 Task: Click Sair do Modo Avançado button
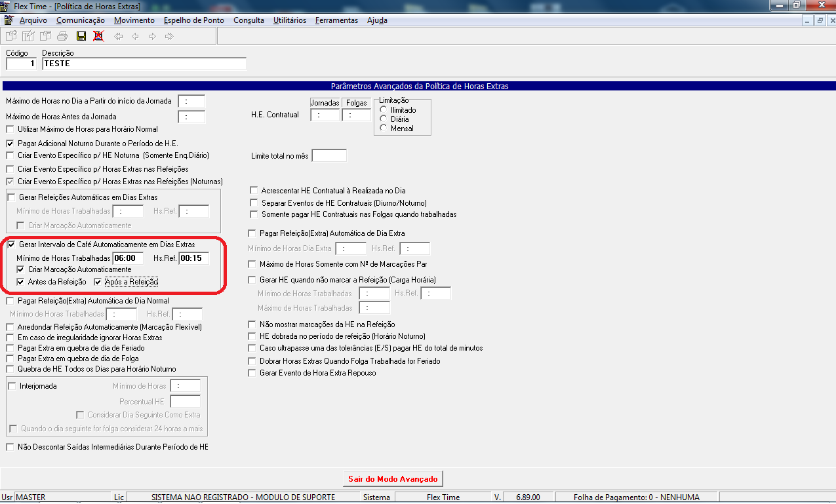(393, 479)
